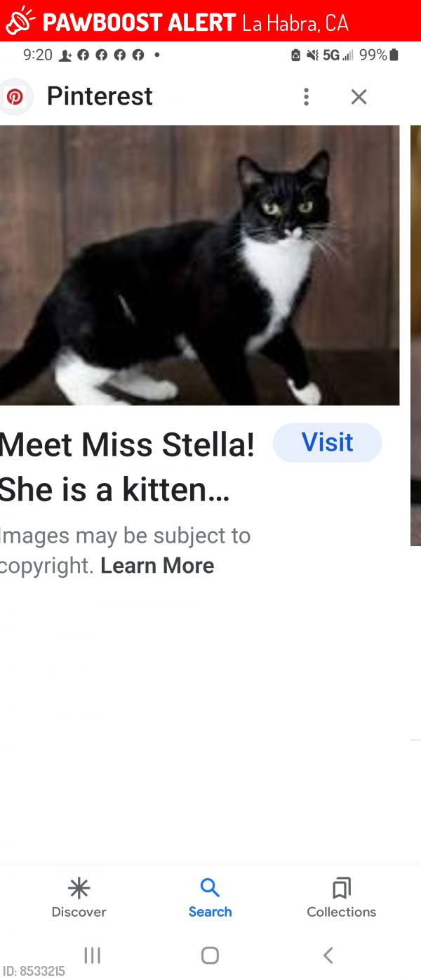Tap the megaphone icon in the PawBoost banner
The image size is (421, 980).
19,20
